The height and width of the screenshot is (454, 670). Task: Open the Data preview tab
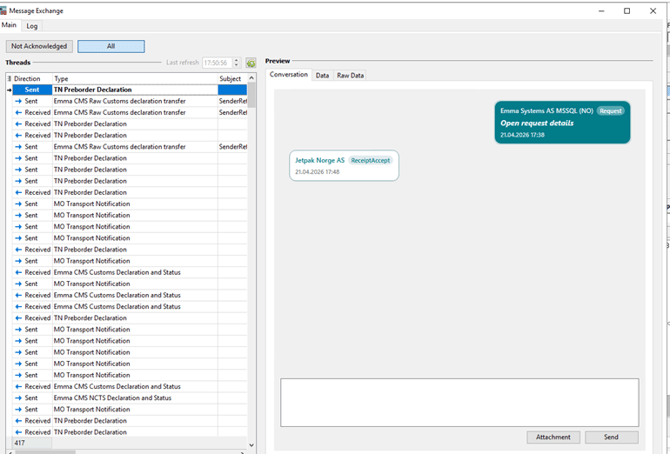coord(322,75)
